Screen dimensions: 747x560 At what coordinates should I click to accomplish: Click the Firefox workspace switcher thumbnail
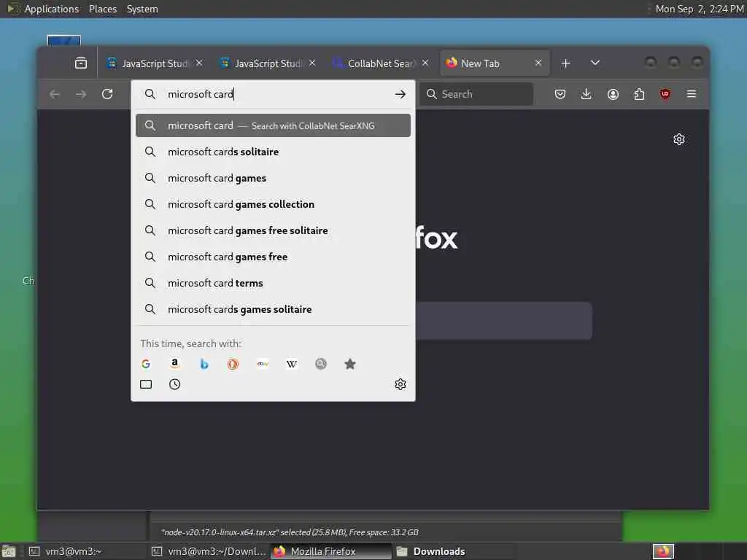[x=663, y=551]
